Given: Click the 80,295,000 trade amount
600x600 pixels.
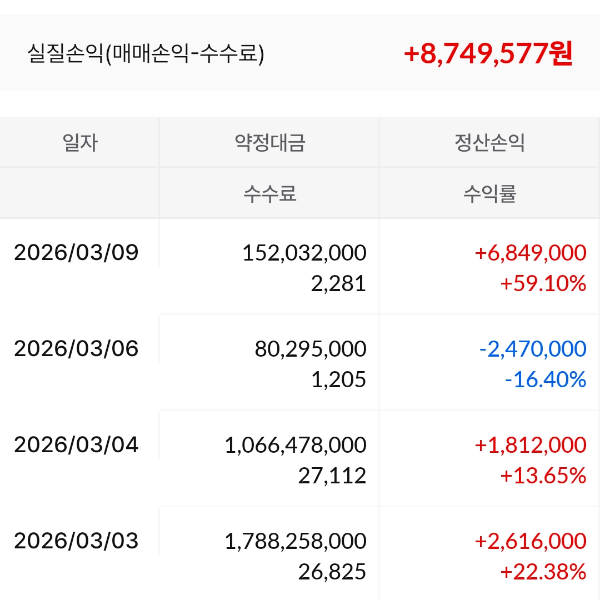Looking at the screenshot, I should tap(311, 348).
